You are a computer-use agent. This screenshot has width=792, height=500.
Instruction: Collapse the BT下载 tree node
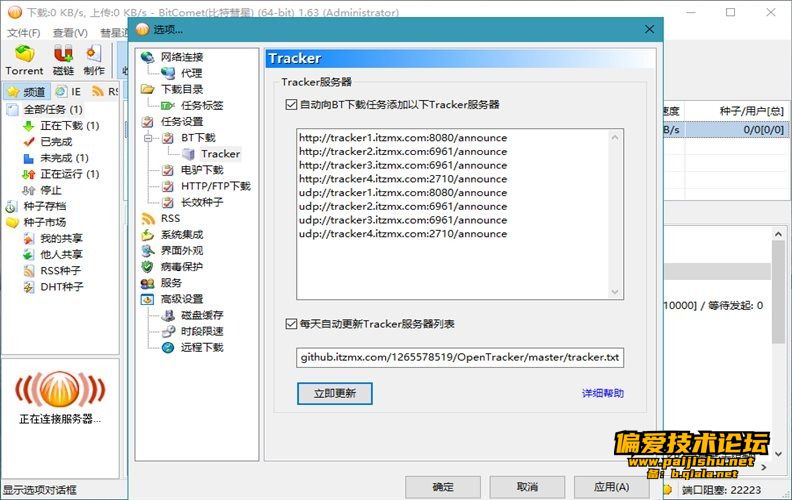point(148,137)
